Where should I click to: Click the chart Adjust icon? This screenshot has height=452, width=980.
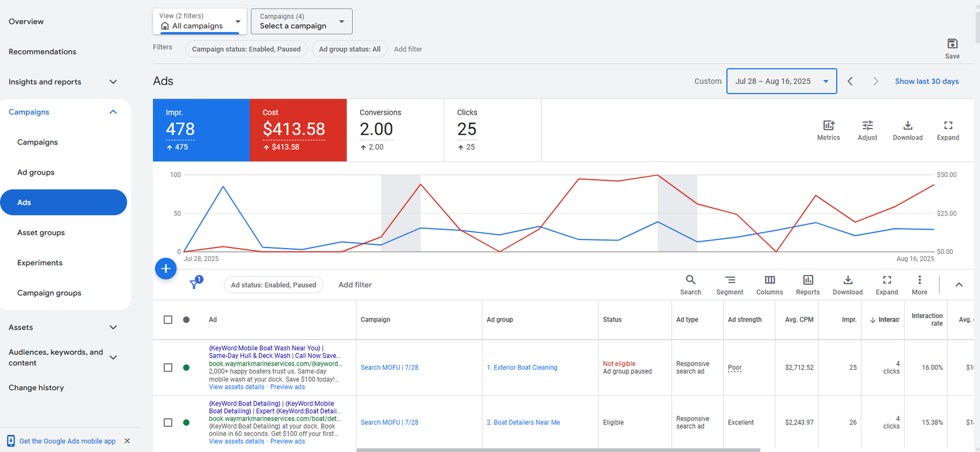tap(867, 126)
